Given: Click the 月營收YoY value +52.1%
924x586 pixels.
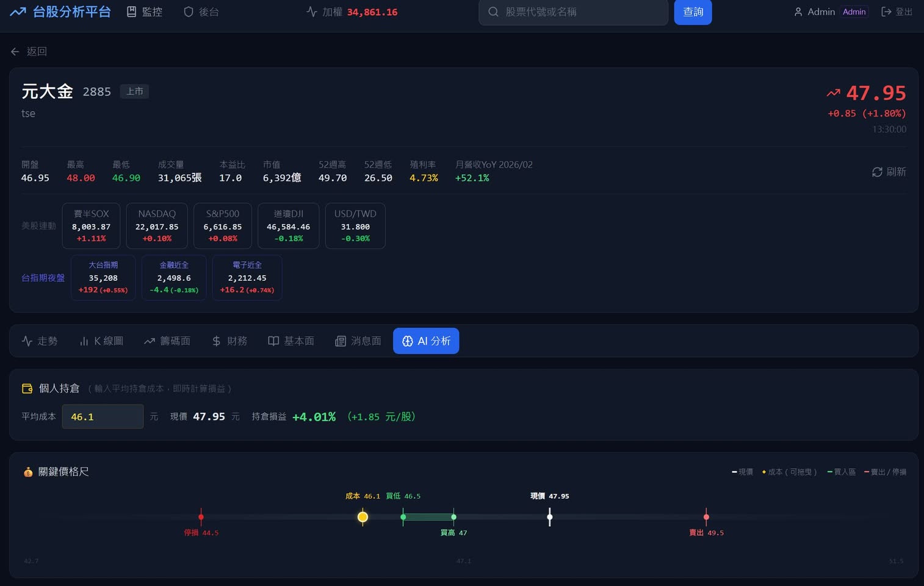Looking at the screenshot, I should pos(472,178).
